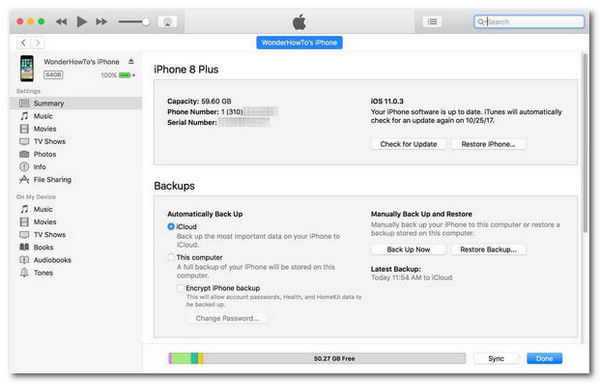Open Audiobooks under On My Device
The width and height of the screenshot is (600, 384).
(76, 260)
